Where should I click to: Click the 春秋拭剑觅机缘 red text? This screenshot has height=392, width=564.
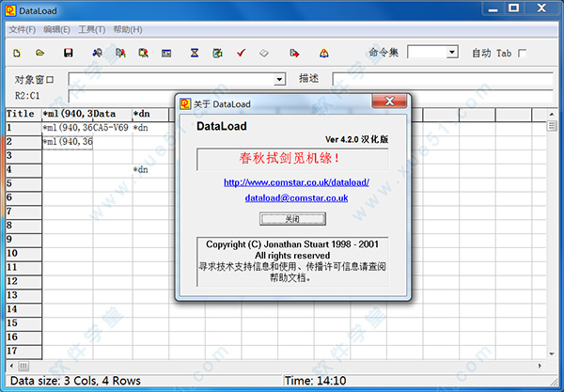coord(290,158)
